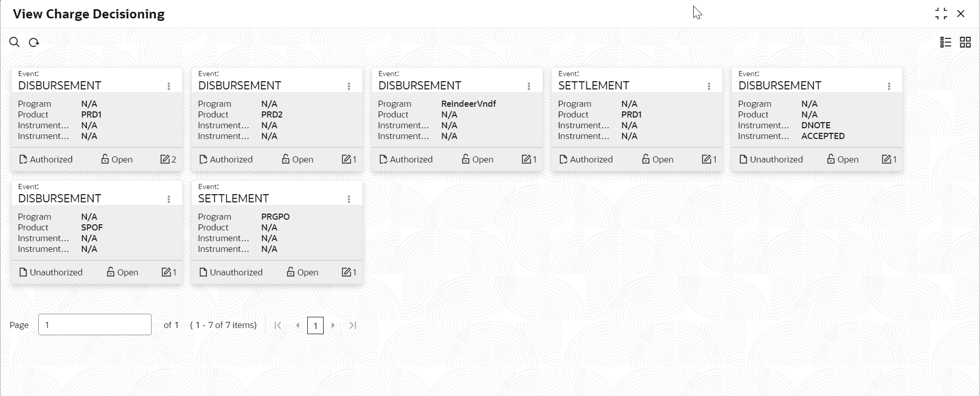Viewport: 980px width, 396px height.
Task: Open options menu on PRD2 disbursement card
Action: tap(349, 86)
